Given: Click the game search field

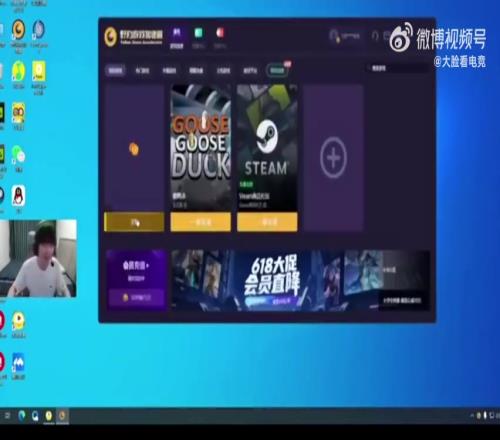Looking at the screenshot, I should pos(399,68).
